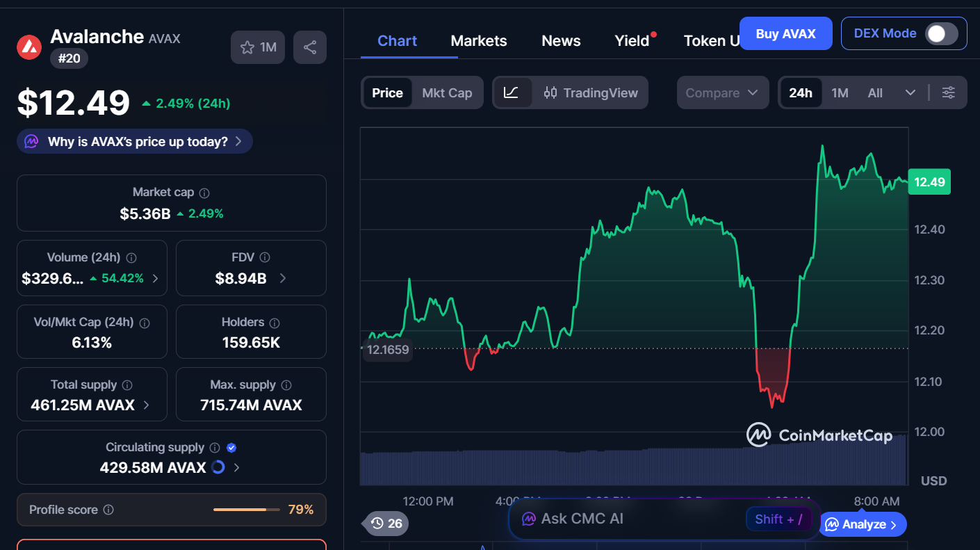Open the Compare dropdown
The image size is (980, 550).
click(x=722, y=92)
